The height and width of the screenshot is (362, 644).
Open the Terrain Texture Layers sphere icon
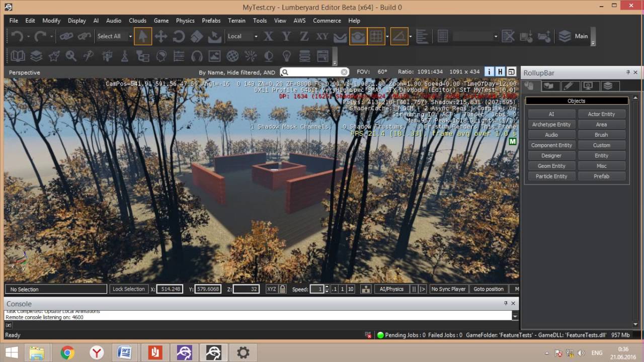pyautogui.click(x=232, y=56)
